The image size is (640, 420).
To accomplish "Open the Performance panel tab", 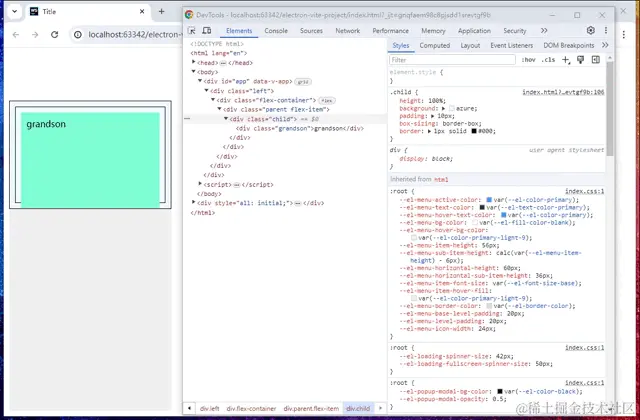I will pos(391,31).
